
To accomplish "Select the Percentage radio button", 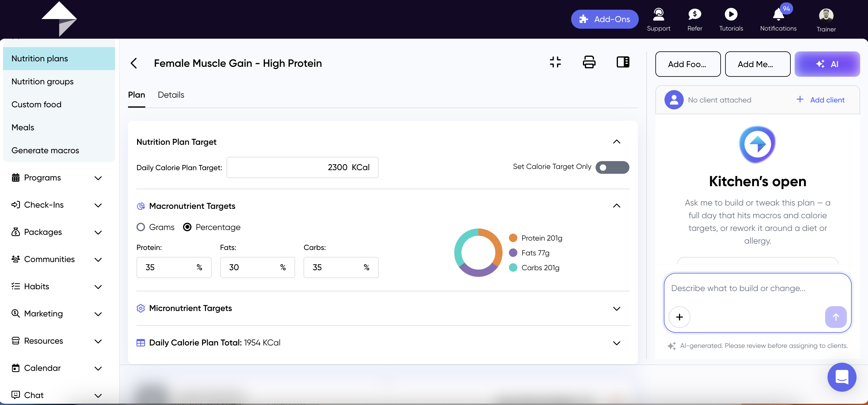I will pyautogui.click(x=187, y=227).
